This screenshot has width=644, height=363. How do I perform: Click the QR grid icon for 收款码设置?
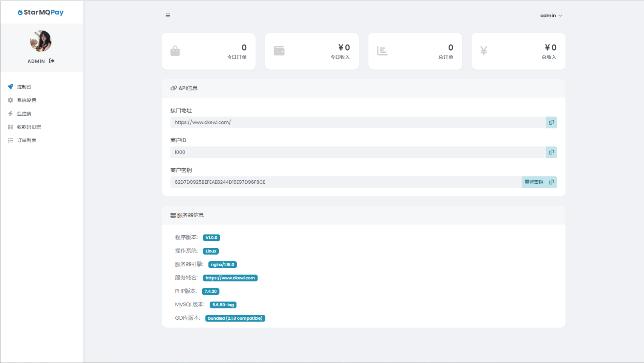(11, 127)
